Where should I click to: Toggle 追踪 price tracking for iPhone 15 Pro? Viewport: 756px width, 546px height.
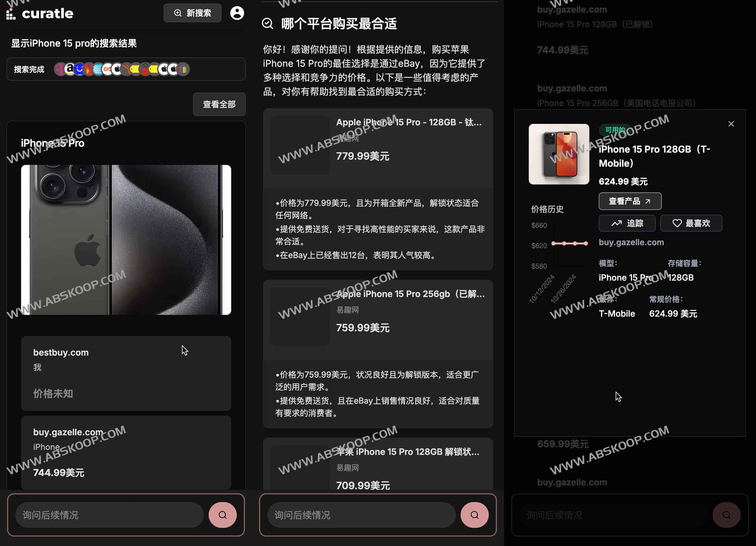point(627,223)
